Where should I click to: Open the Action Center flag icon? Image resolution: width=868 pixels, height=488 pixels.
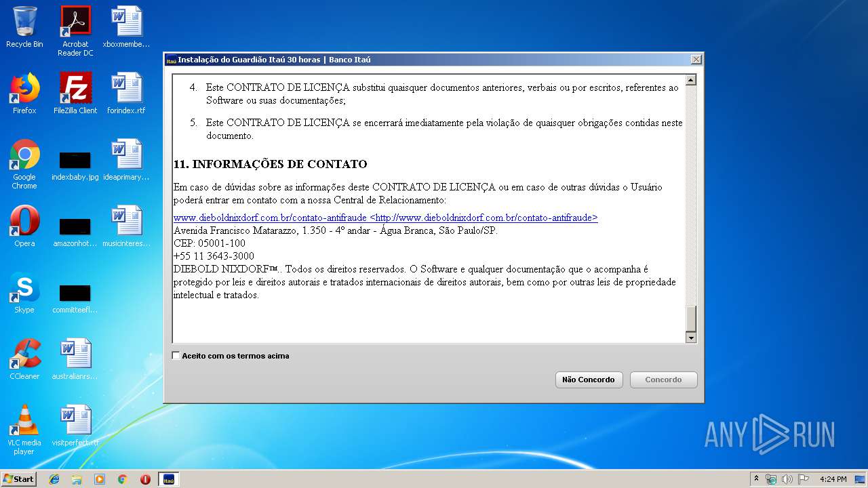click(804, 479)
